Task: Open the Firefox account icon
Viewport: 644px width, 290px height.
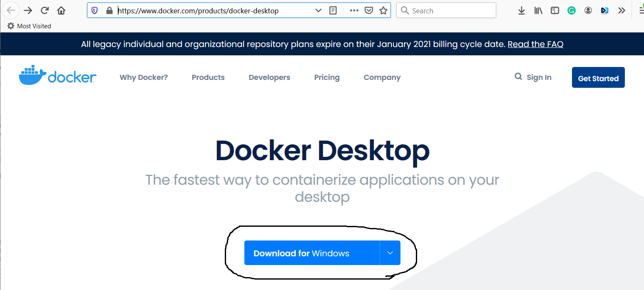Action: 588,11
